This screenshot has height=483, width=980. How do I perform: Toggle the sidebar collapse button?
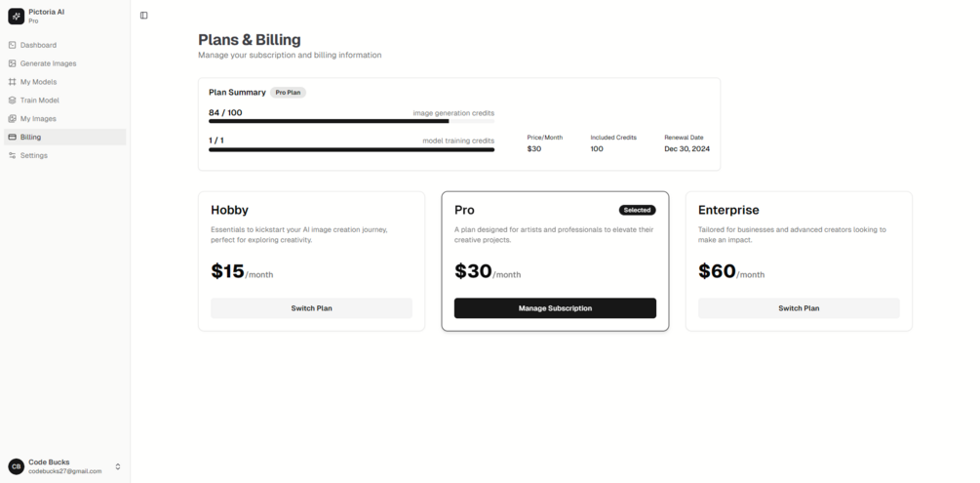[144, 16]
